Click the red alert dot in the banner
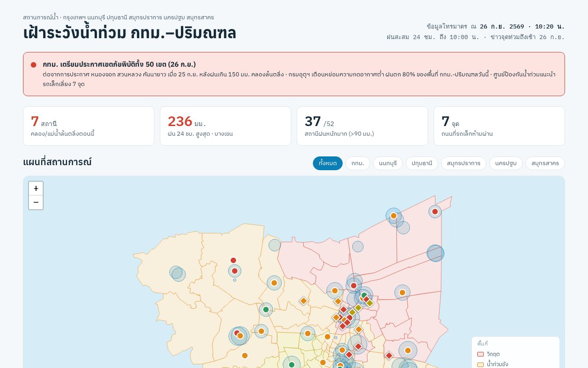The image size is (588, 368). click(34, 65)
